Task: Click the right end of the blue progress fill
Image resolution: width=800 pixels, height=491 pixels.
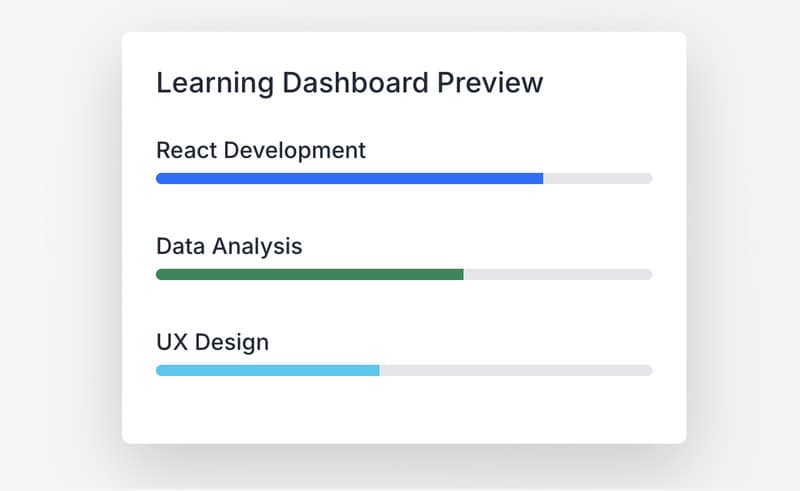Action: point(539,178)
